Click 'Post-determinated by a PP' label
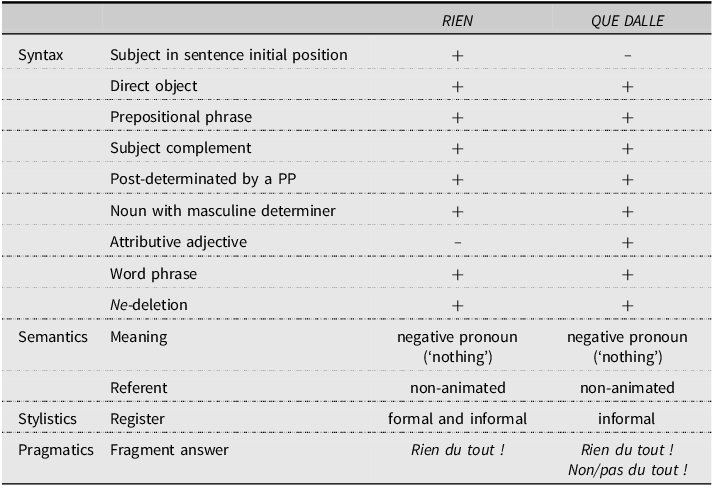 pyautogui.click(x=203, y=179)
